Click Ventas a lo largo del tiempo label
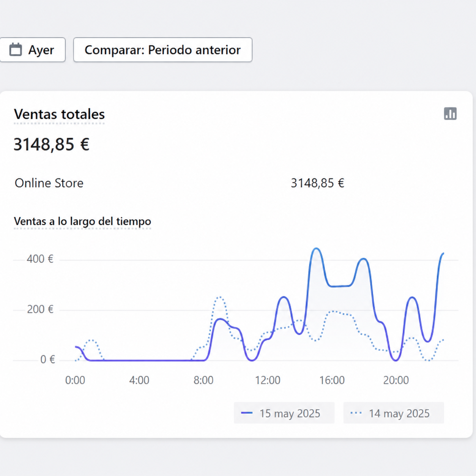This screenshot has width=476, height=476. point(82,221)
